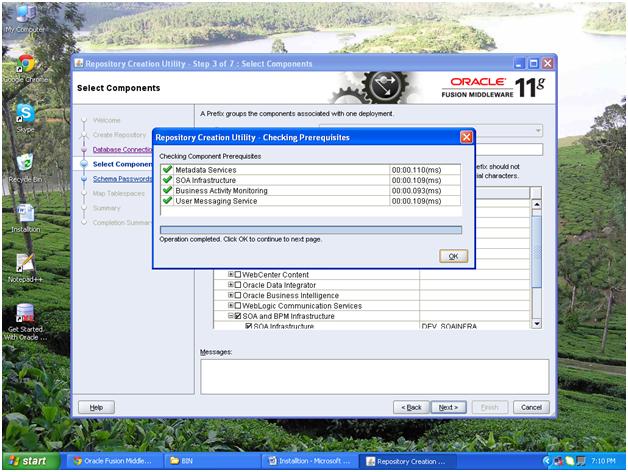Select the SOA Infrastructure prerequisite row

[x=310, y=180]
